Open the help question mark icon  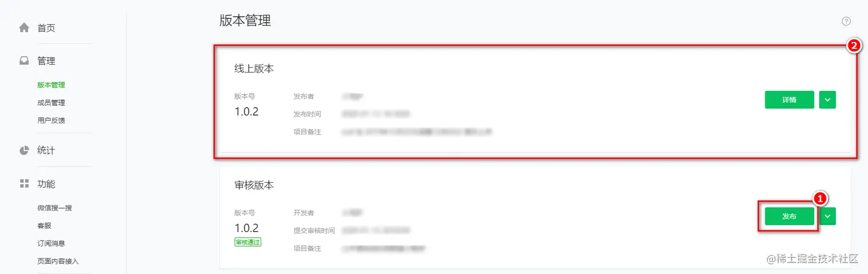tap(846, 21)
